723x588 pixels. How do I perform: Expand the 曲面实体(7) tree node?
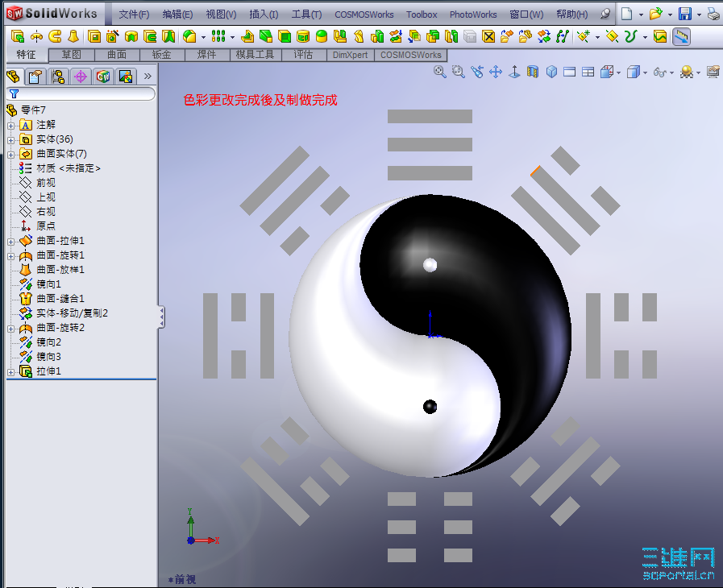(x=10, y=155)
